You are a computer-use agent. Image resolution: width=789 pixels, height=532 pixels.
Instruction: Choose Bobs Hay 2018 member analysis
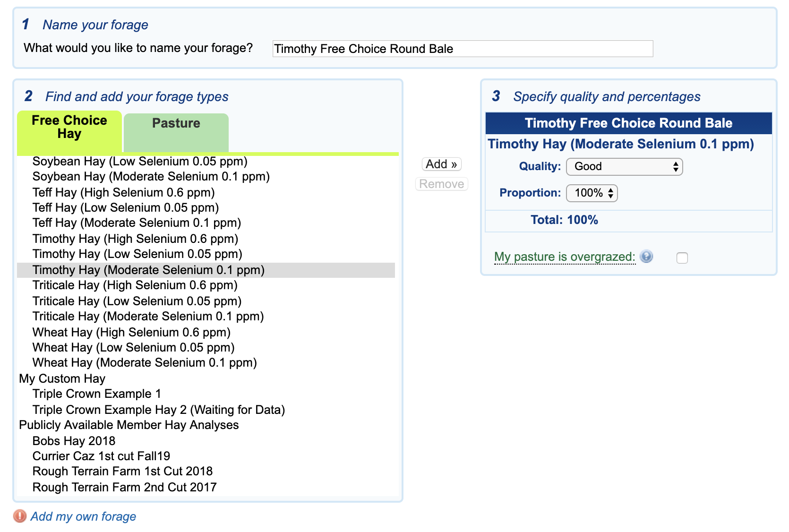(x=73, y=441)
